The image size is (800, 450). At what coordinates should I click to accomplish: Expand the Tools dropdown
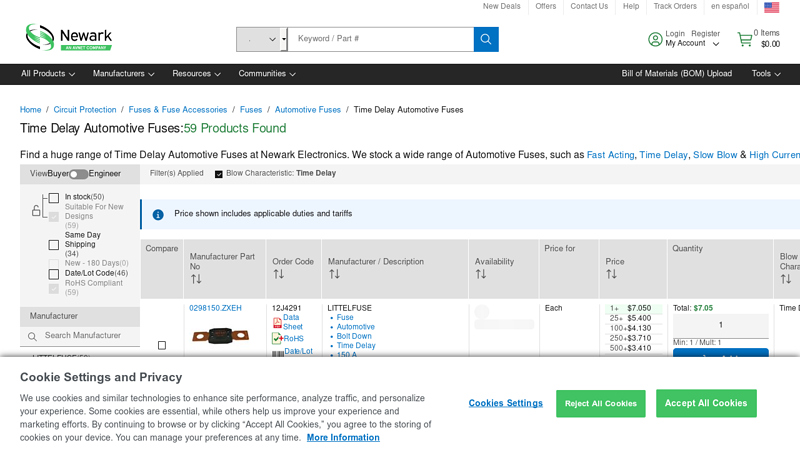767,74
